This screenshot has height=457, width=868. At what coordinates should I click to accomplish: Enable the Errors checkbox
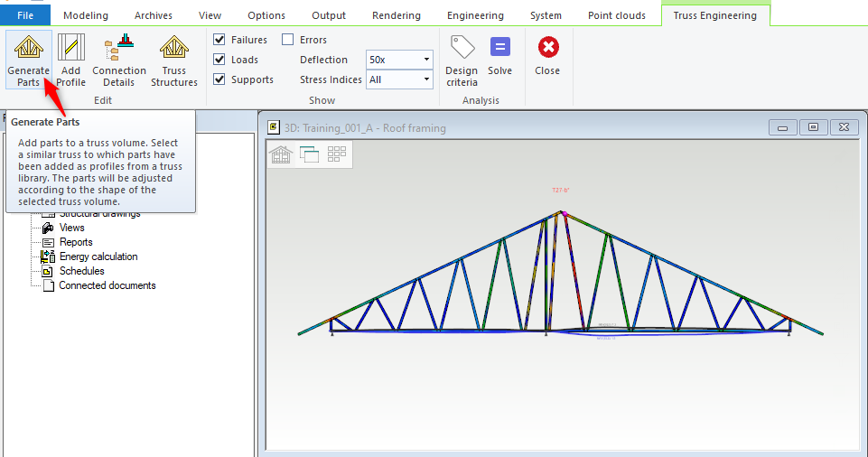click(288, 40)
